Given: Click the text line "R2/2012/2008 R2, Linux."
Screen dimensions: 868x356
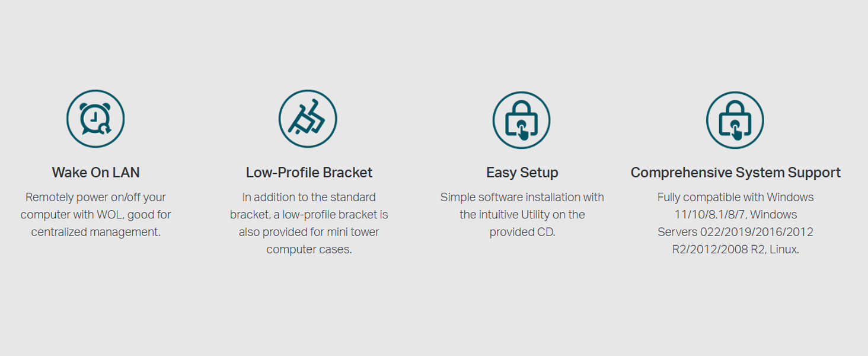Looking at the screenshot, I should [x=735, y=250].
